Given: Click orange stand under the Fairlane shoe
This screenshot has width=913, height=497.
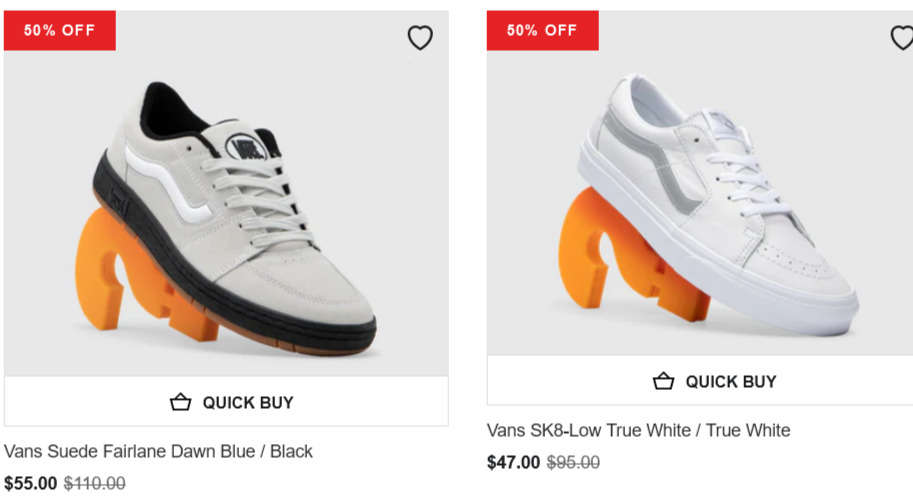Looking at the screenshot, I should (x=112, y=270).
